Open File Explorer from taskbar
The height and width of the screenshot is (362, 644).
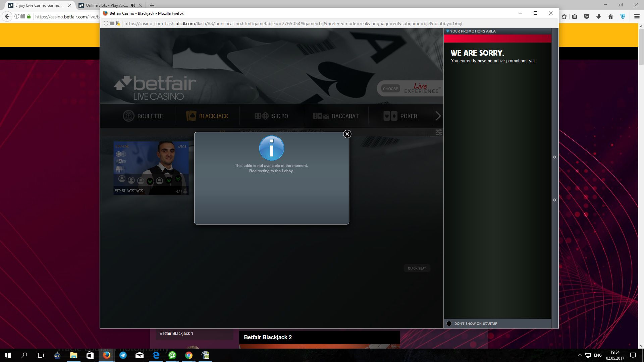[73, 355]
